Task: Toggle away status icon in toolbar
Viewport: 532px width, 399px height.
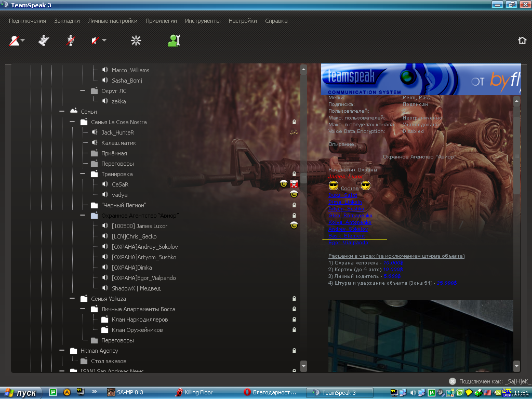Action: (14, 41)
